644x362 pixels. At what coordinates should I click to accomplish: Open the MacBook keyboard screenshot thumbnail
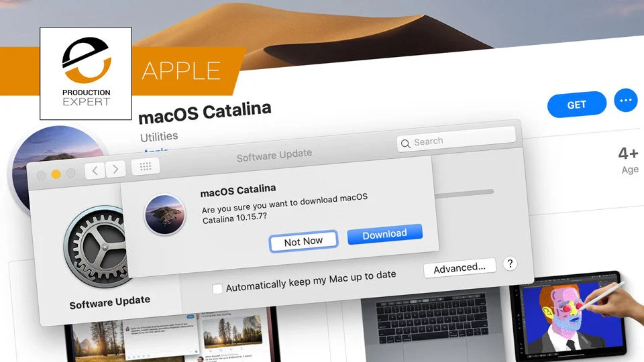[x=433, y=324]
